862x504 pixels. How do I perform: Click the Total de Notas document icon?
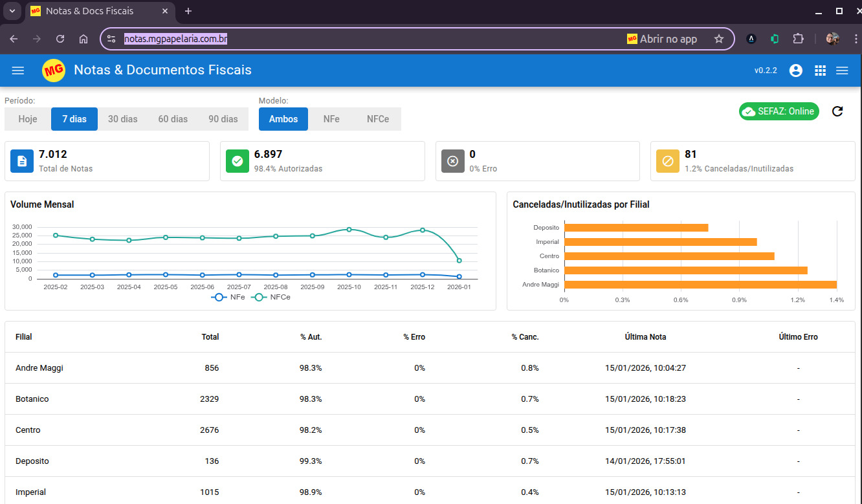point(22,161)
